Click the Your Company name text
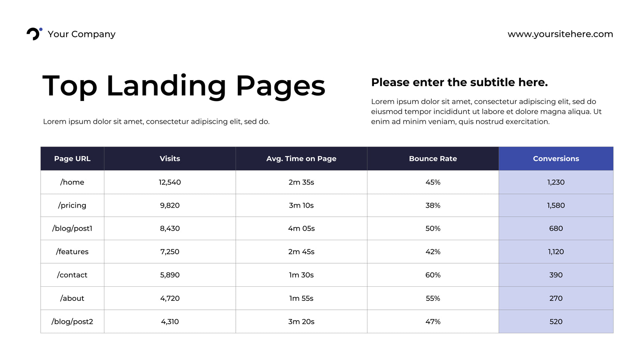The image size is (644, 362). [x=81, y=34]
